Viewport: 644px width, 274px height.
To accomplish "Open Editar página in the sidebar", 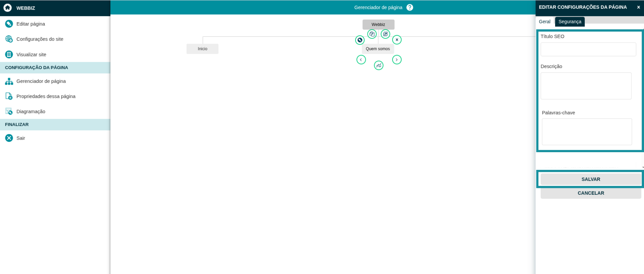I will (31, 24).
